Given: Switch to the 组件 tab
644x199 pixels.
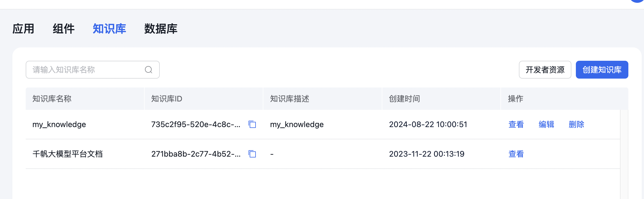Looking at the screenshot, I should point(64,29).
